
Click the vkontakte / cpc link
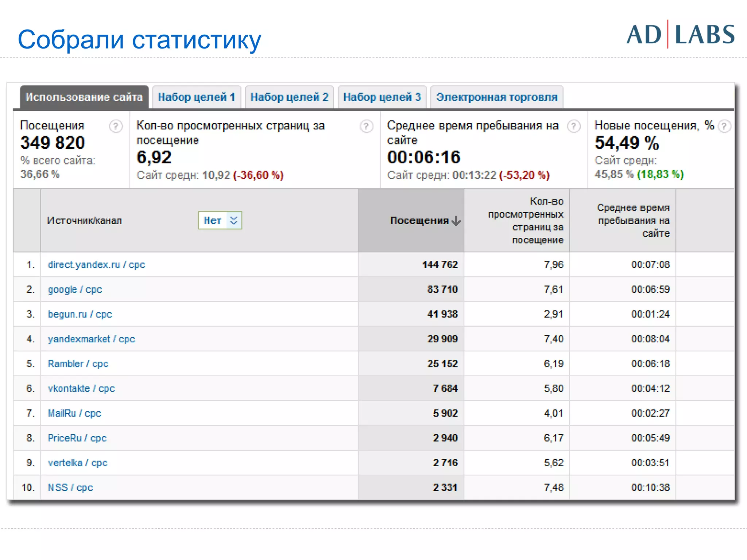tap(81, 389)
